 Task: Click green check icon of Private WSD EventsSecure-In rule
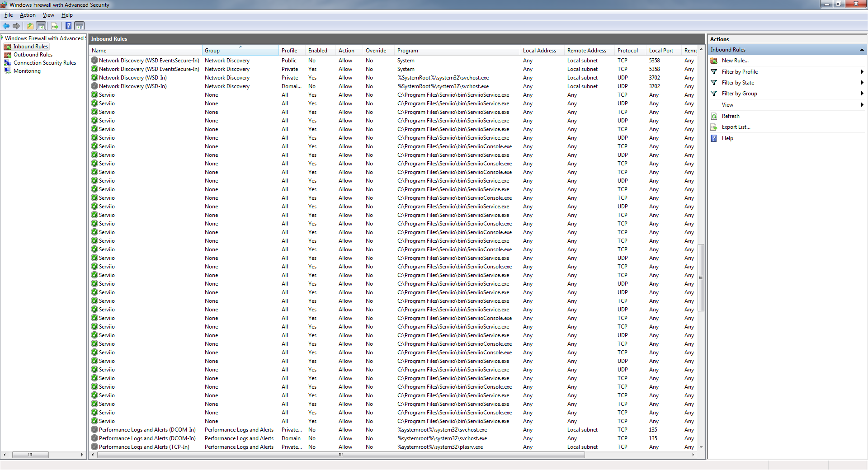click(x=94, y=69)
